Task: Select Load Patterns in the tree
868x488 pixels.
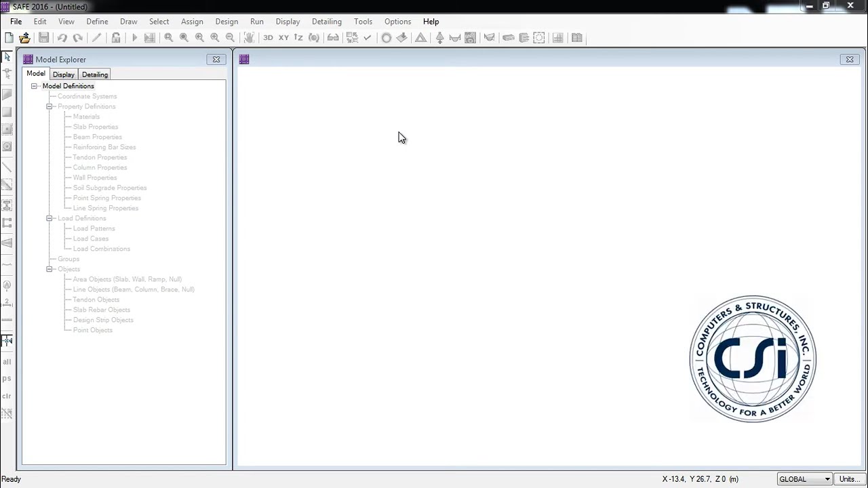Action: (94, 228)
